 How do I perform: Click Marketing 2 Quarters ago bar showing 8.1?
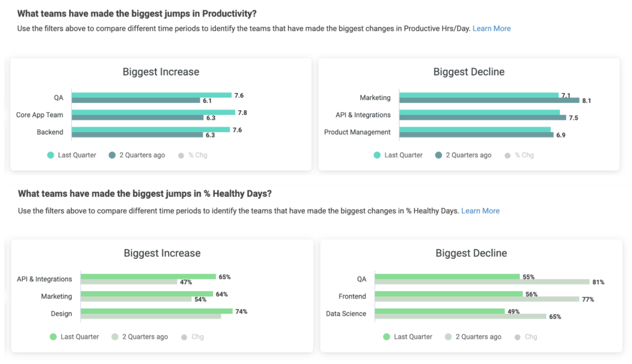point(489,100)
